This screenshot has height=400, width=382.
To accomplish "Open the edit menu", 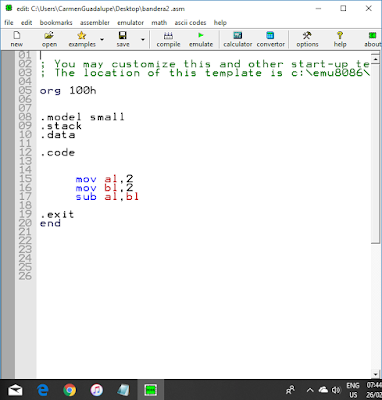I will click(x=27, y=23).
